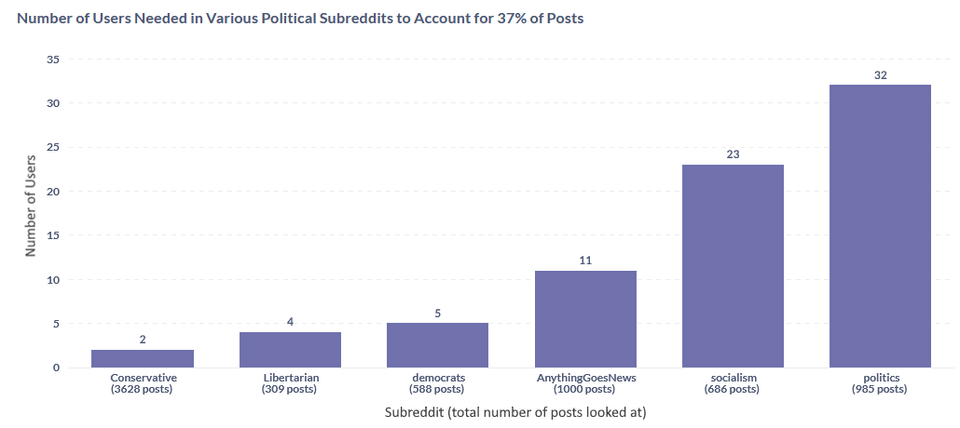
Task: Click the Conservative bar
Action: [x=143, y=359]
